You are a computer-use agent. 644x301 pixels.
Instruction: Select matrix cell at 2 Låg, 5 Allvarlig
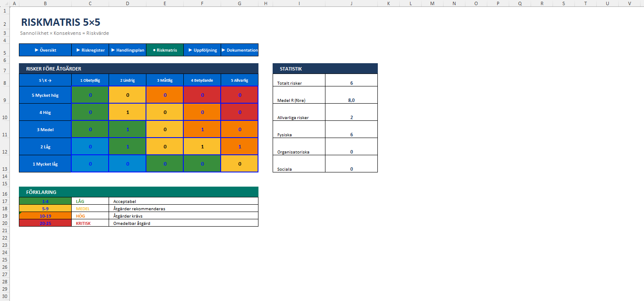click(x=240, y=147)
